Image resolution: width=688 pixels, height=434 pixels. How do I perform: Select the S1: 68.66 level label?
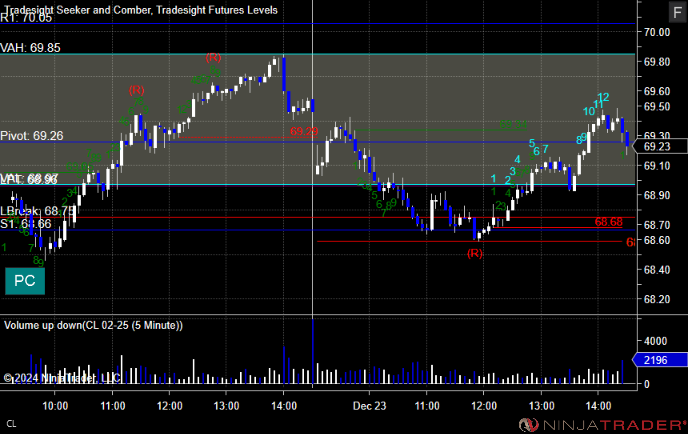tap(26, 224)
